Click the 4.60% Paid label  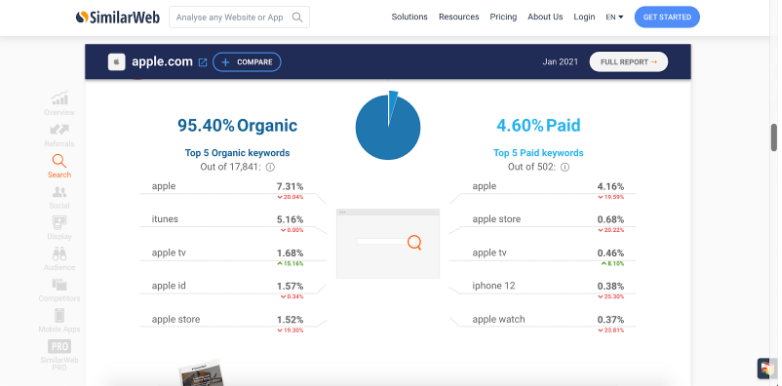coord(538,125)
